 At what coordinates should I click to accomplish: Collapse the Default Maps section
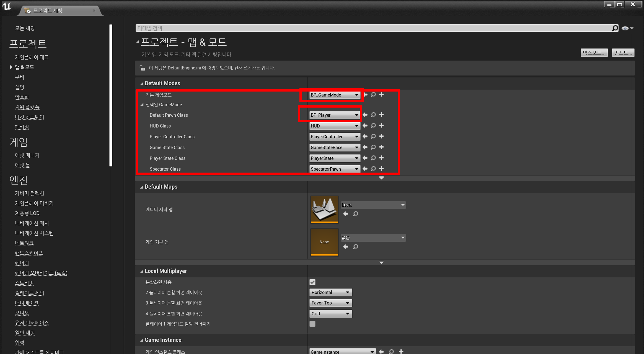142,187
